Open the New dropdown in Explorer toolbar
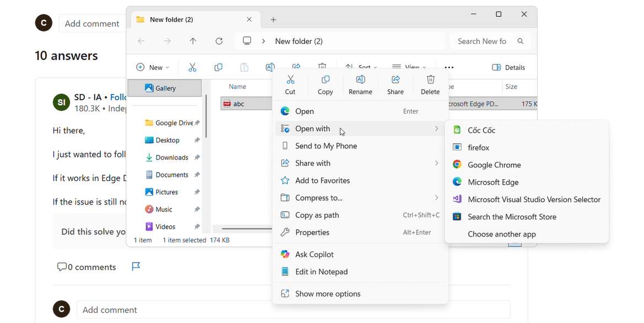Image resolution: width=644 pixels, height=323 pixels. [x=152, y=67]
